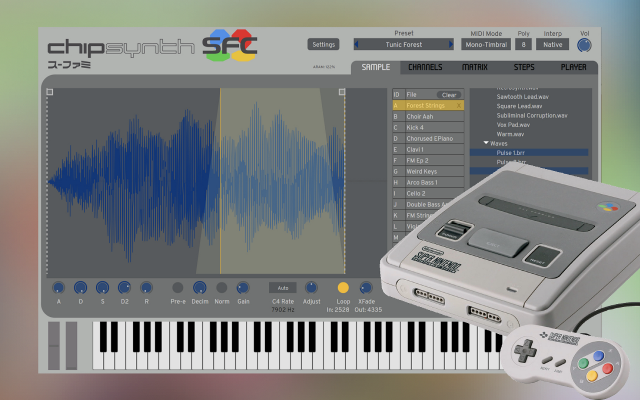Select sample slot G Weird Keys

[428, 172]
